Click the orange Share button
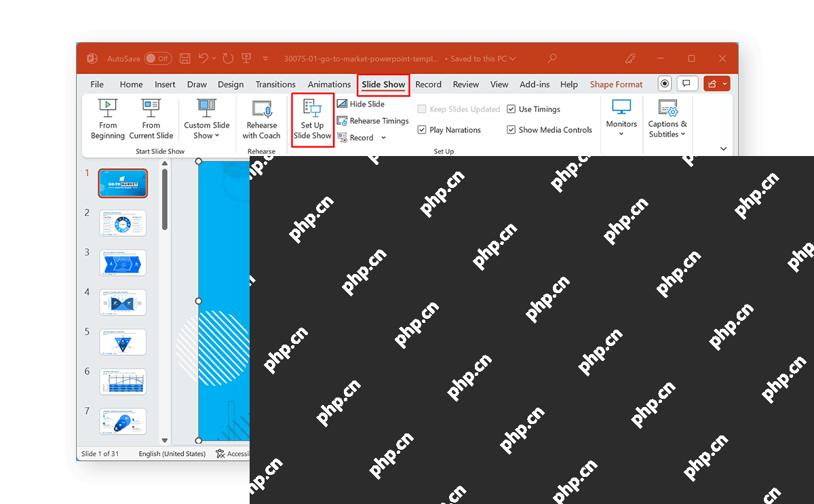 point(717,83)
